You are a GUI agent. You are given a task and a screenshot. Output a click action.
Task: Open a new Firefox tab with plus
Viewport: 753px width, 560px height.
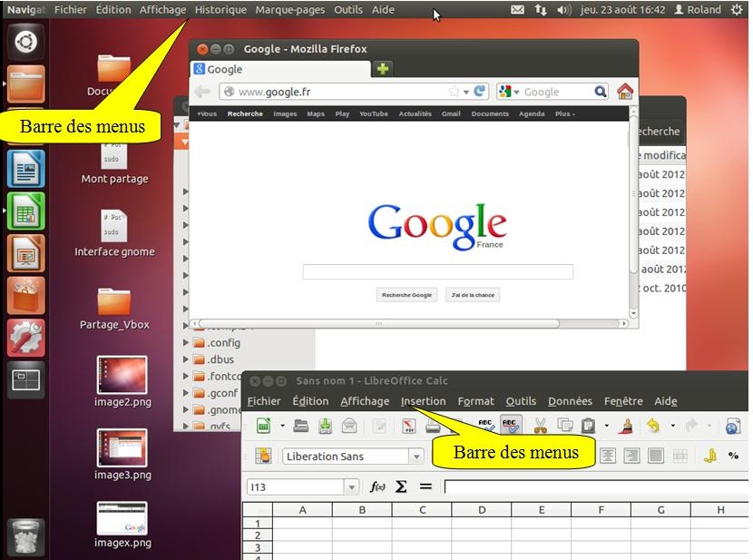(383, 69)
